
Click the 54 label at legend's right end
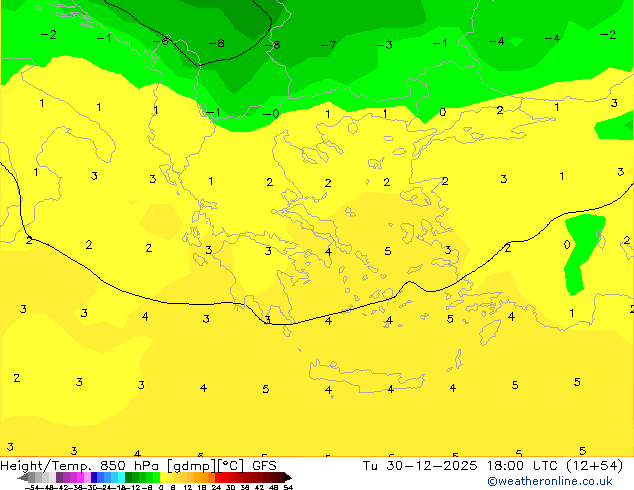[x=288, y=488]
